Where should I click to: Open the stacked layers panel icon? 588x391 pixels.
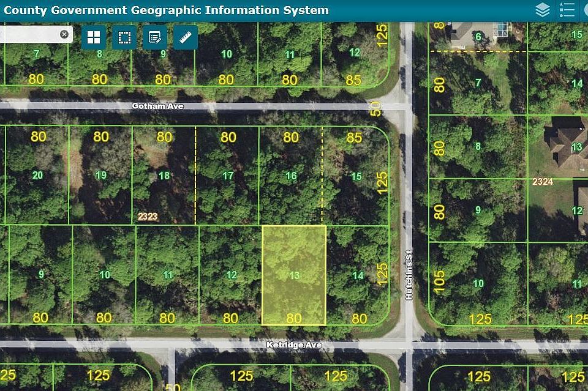coord(543,10)
